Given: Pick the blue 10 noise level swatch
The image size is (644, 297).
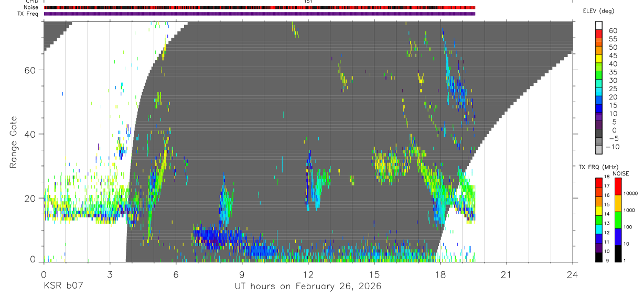Looking at the screenshot, I should pos(618,237).
